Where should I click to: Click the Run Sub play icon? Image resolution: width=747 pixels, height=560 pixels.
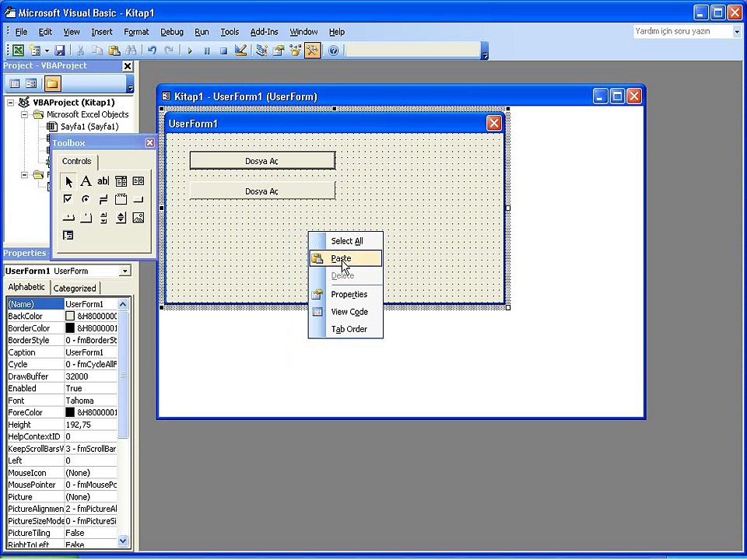click(x=190, y=51)
